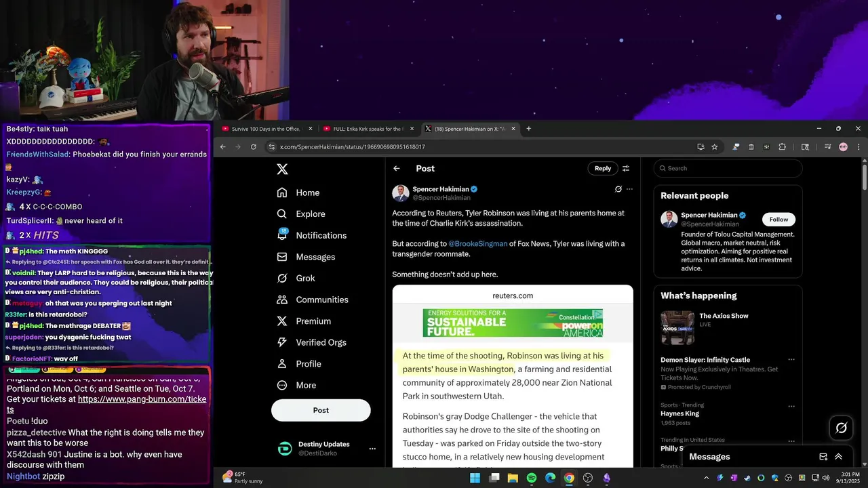Open the Obsidian app on the taskbar

pyautogui.click(x=607, y=478)
